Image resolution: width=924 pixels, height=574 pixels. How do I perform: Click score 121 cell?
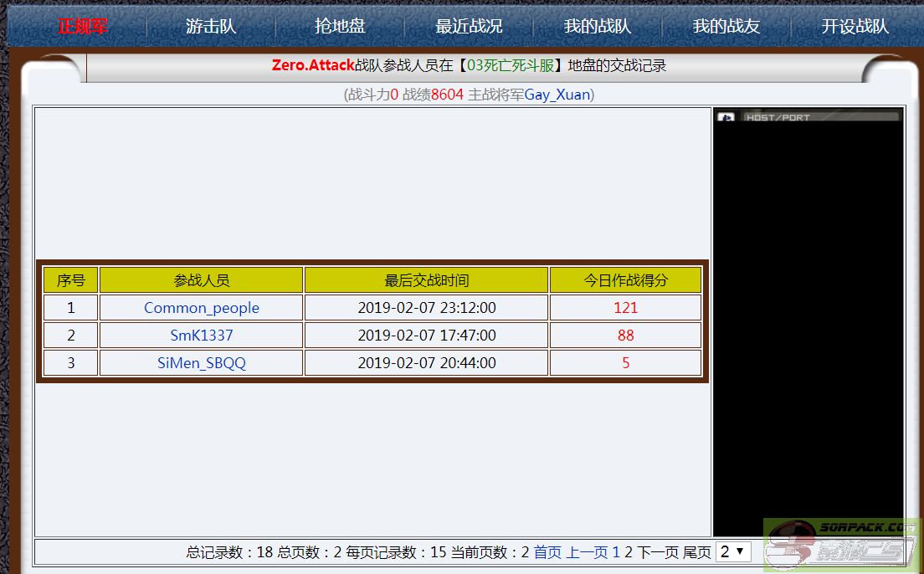(x=626, y=308)
